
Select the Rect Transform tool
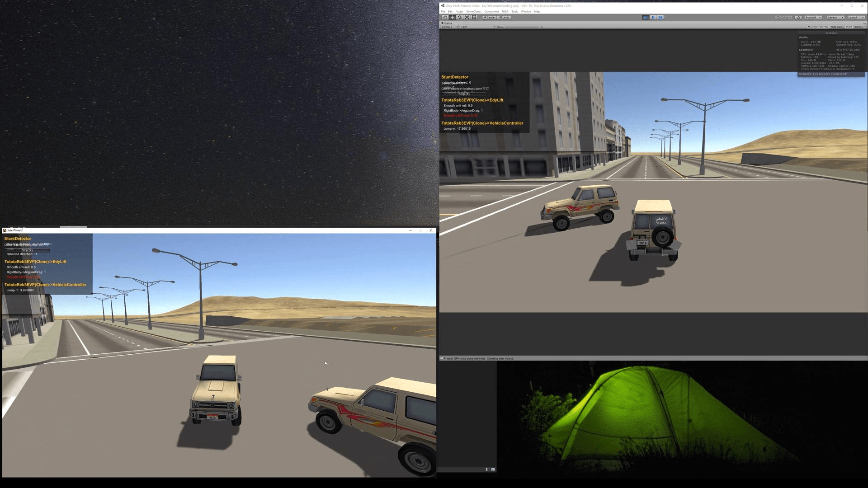point(474,17)
